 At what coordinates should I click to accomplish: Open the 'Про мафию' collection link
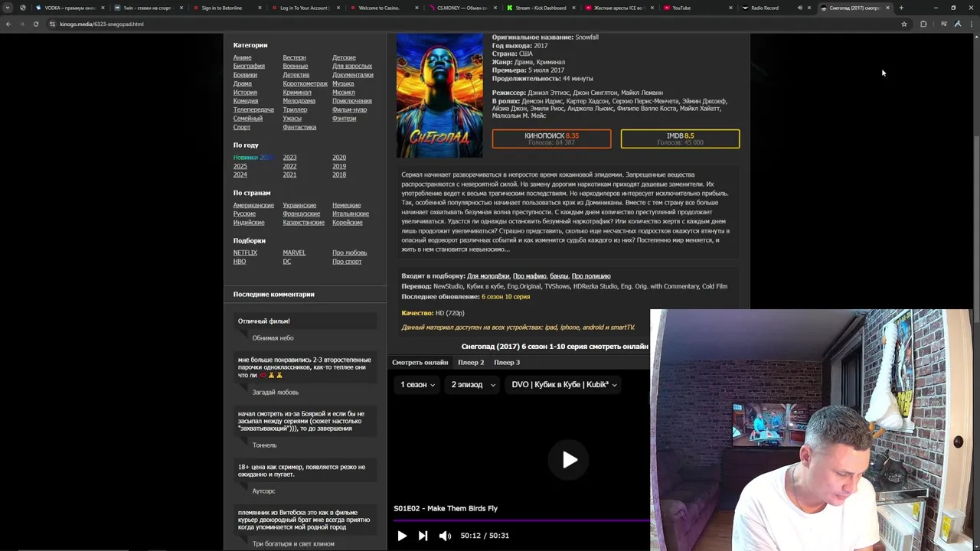[530, 276]
